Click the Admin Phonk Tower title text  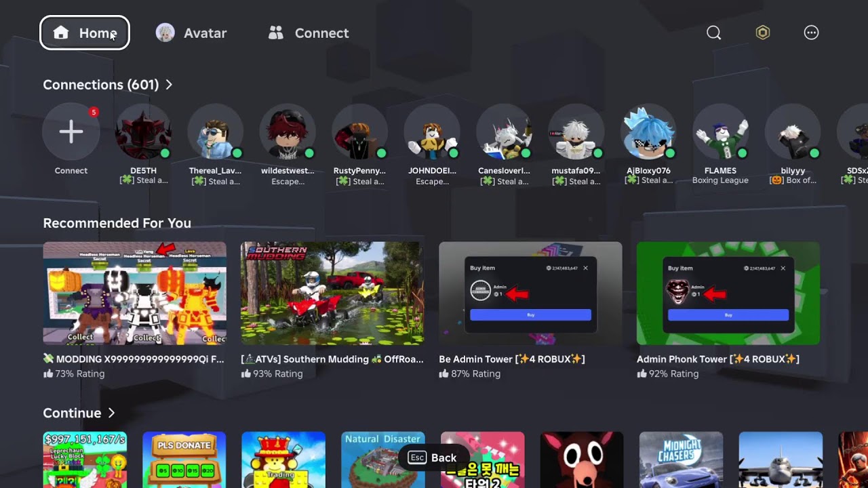pyautogui.click(x=718, y=359)
